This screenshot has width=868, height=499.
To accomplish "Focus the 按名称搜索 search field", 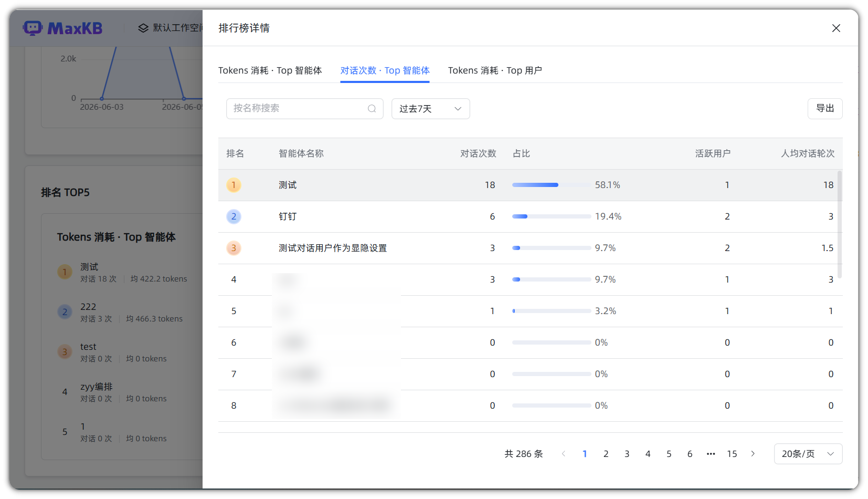I will pos(304,109).
